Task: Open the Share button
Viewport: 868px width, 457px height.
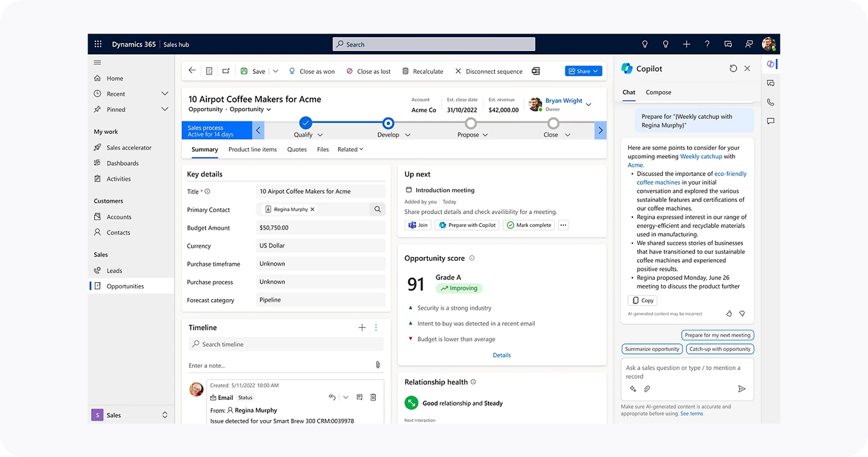Action: (x=583, y=71)
